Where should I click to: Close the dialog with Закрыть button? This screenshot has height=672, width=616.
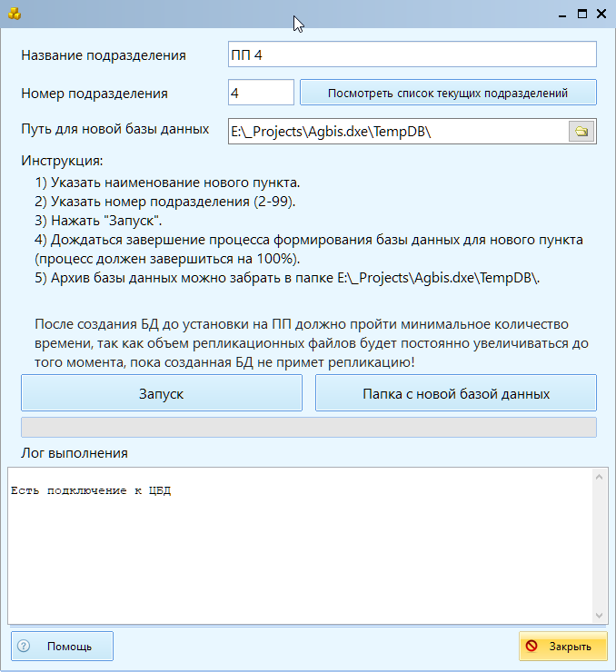pyautogui.click(x=562, y=646)
